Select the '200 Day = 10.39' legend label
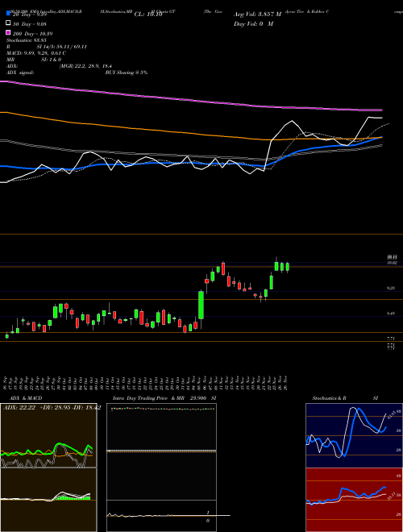403x532 pixels. (x=32, y=34)
